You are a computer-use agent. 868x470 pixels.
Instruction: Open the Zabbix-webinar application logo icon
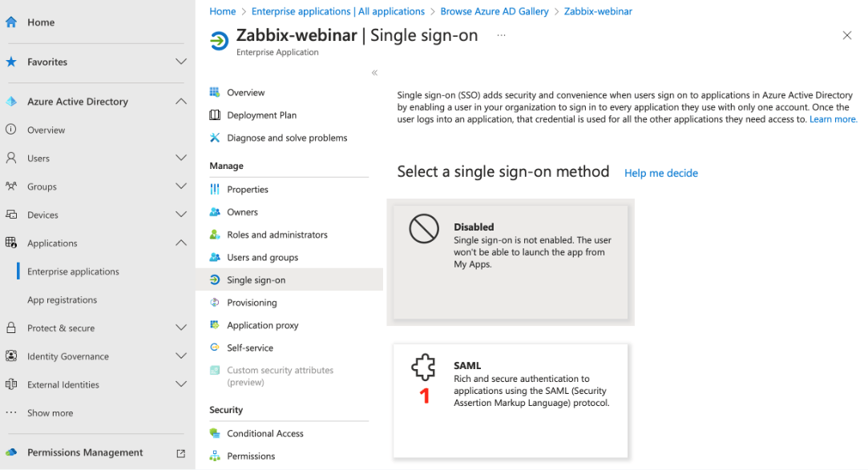point(217,40)
